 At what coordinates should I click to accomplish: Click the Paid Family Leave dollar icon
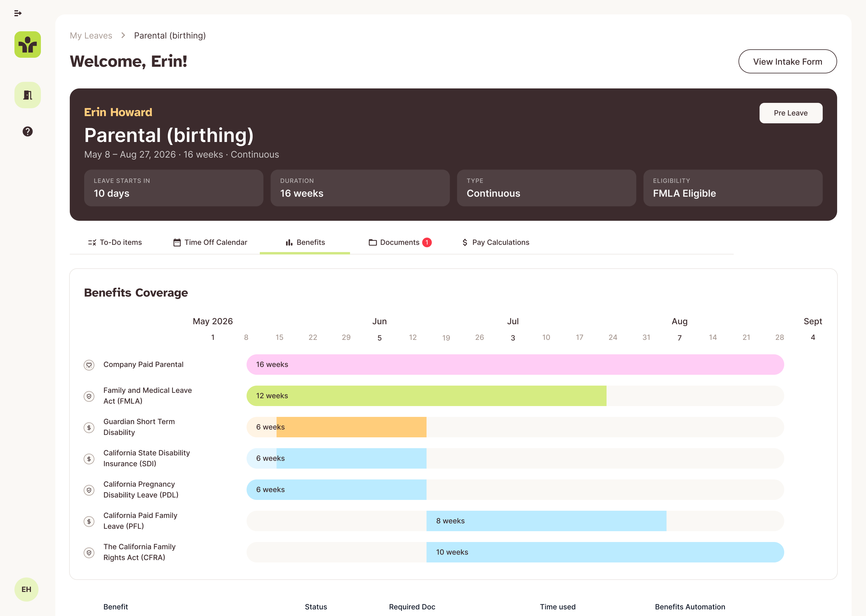(x=89, y=522)
